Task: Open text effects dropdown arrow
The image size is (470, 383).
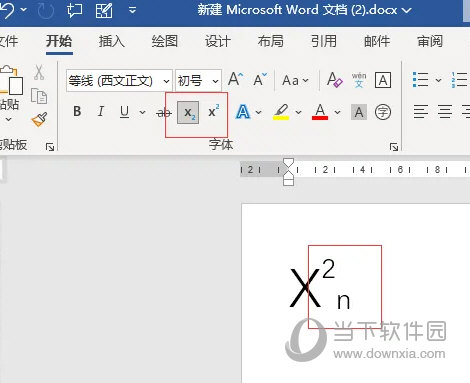Action: click(259, 112)
